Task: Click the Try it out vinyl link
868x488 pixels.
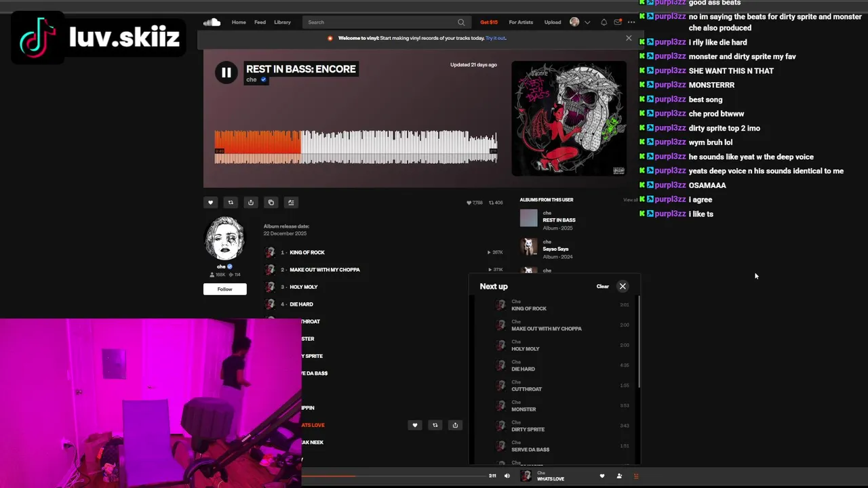Action: point(496,38)
